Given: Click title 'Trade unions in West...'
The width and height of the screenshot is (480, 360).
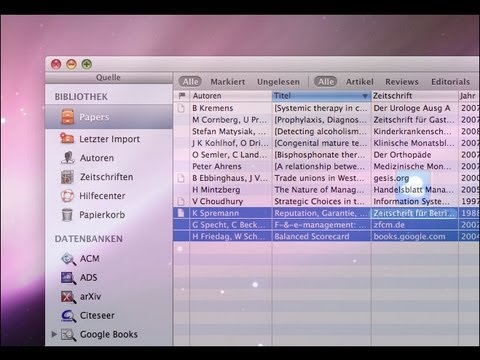Looking at the screenshot, I should (319, 178).
